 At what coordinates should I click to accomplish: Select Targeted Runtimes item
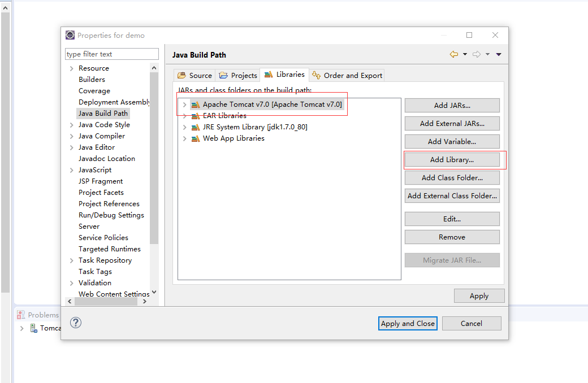click(110, 249)
